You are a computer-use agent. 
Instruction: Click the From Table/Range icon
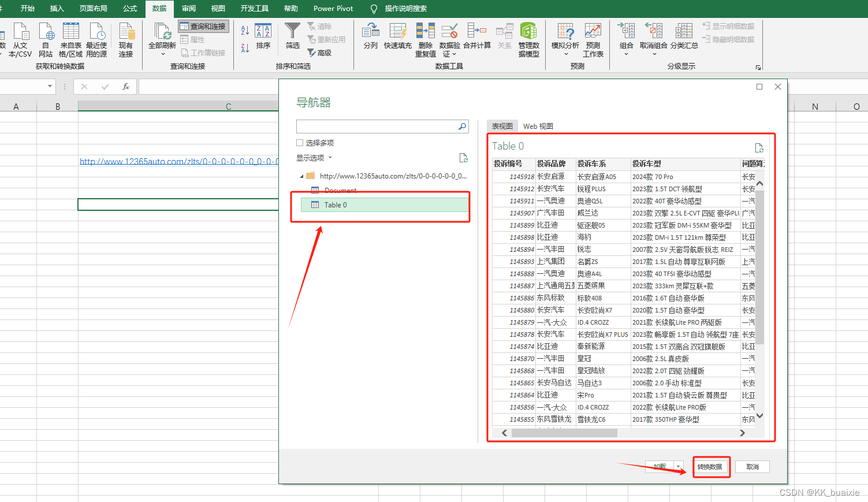click(71, 32)
